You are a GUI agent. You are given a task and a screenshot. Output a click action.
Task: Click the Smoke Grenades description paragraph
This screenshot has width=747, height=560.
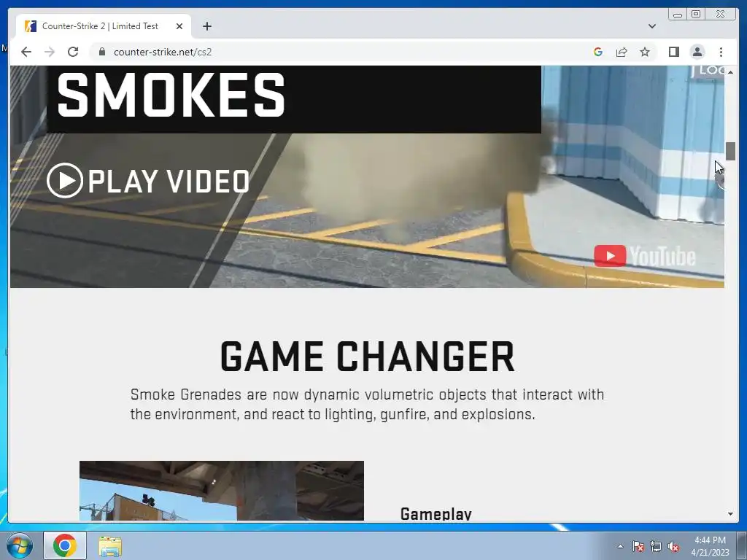coord(368,404)
